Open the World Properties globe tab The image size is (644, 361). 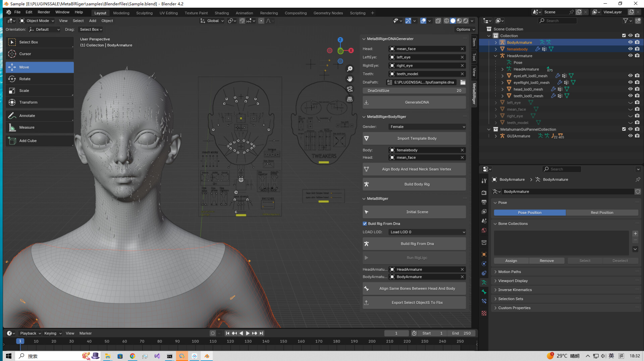tap(484, 230)
